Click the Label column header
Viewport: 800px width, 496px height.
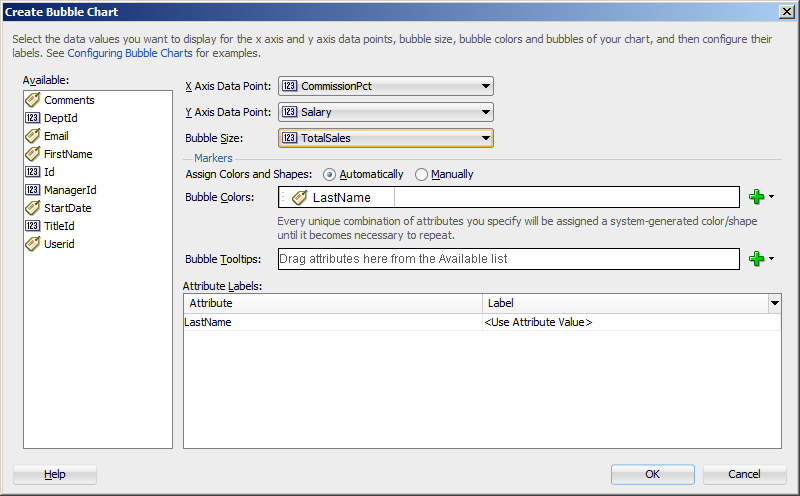[626, 303]
